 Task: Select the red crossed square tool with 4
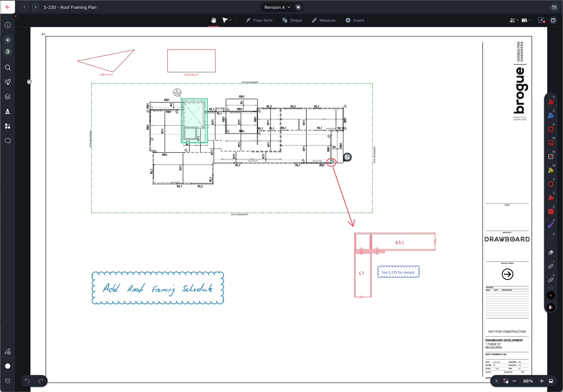(x=551, y=129)
